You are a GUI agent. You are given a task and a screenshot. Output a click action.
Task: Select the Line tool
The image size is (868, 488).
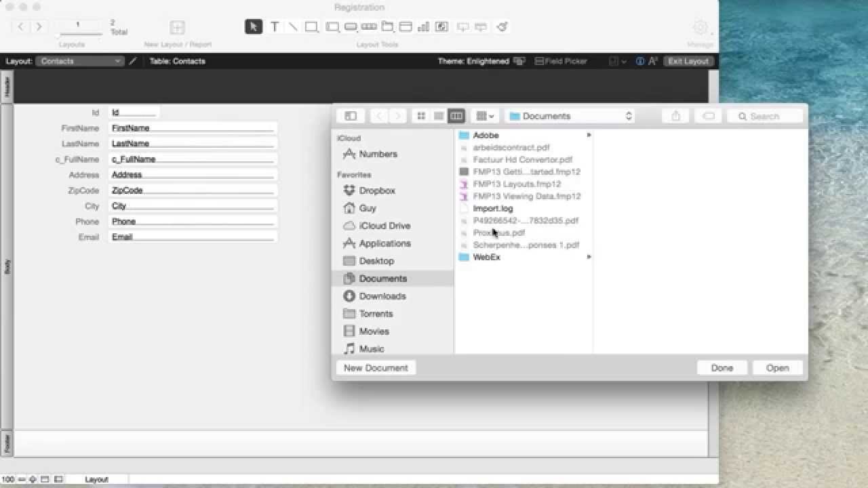(293, 27)
